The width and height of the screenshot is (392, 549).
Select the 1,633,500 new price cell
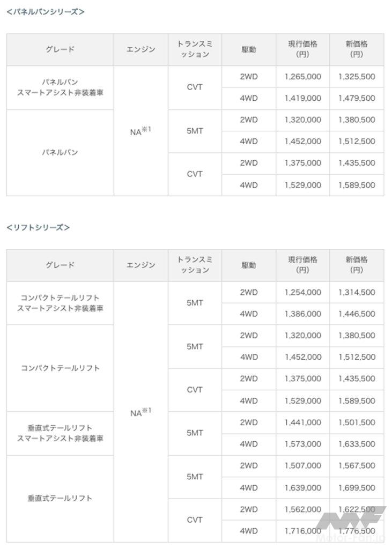(357, 444)
